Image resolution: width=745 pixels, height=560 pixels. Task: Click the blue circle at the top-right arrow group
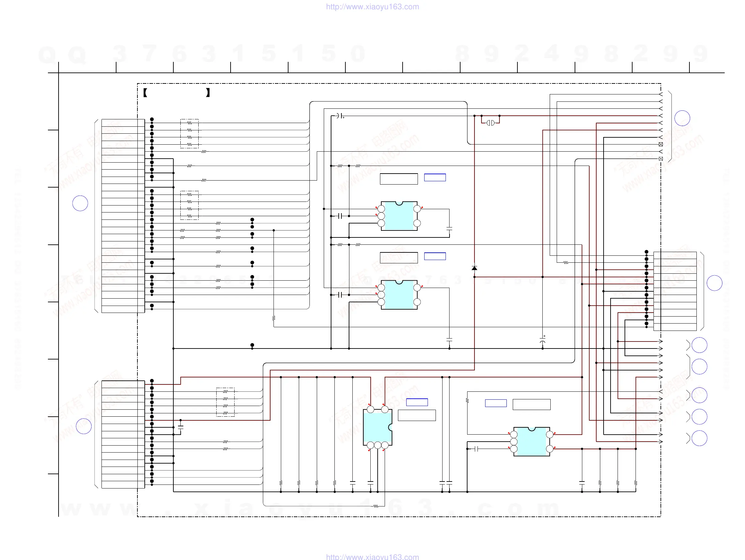point(682,118)
